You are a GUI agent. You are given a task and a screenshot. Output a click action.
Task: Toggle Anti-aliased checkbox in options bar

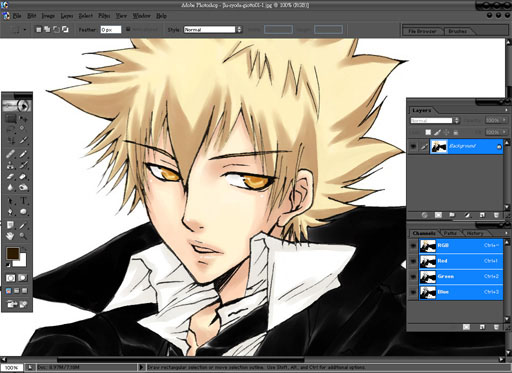pos(128,29)
